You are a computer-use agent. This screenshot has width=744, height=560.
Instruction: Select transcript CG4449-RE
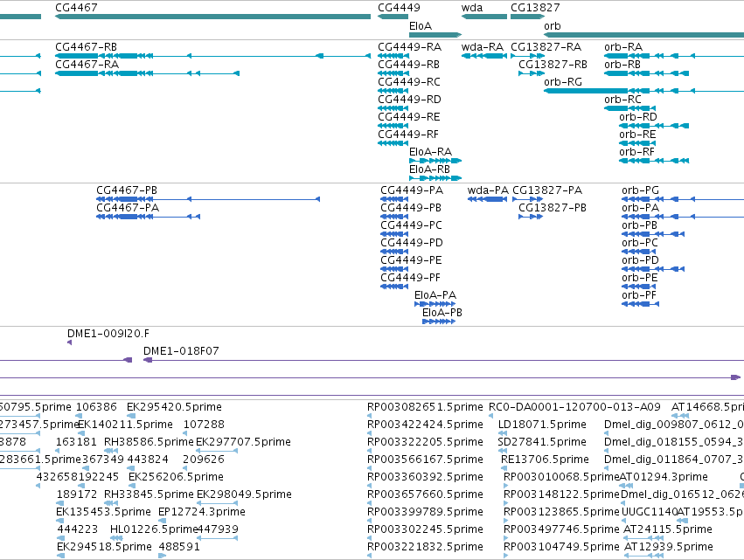pos(393,126)
